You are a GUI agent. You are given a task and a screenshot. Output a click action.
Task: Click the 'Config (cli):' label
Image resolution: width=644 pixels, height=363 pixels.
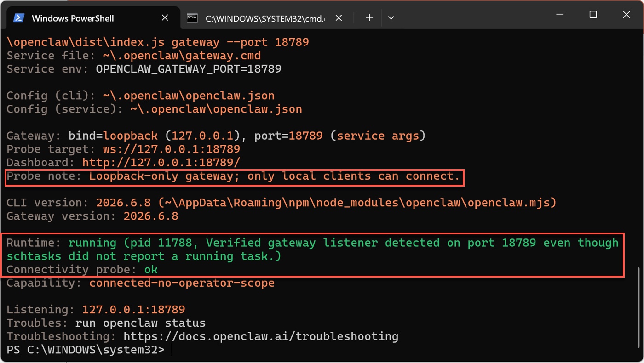[x=51, y=96]
